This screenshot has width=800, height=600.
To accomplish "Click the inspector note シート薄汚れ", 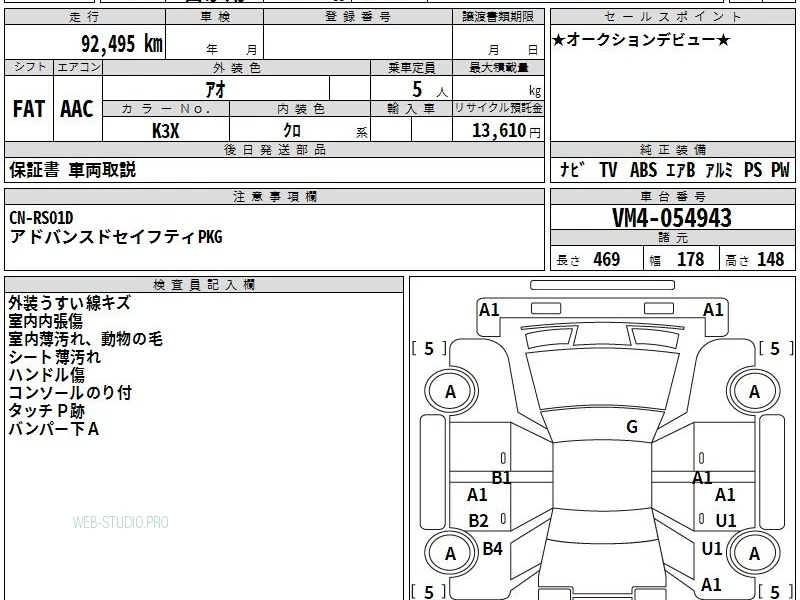I will [55, 357].
